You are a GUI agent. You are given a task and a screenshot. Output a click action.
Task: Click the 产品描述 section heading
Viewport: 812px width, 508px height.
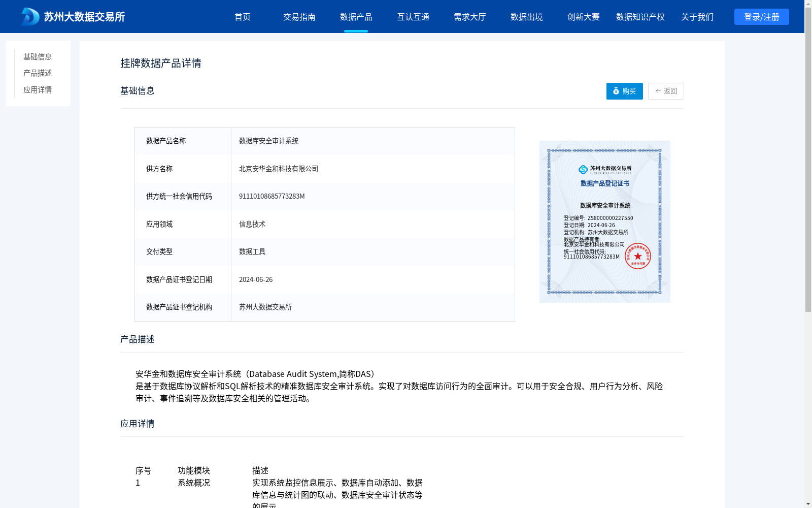click(138, 339)
